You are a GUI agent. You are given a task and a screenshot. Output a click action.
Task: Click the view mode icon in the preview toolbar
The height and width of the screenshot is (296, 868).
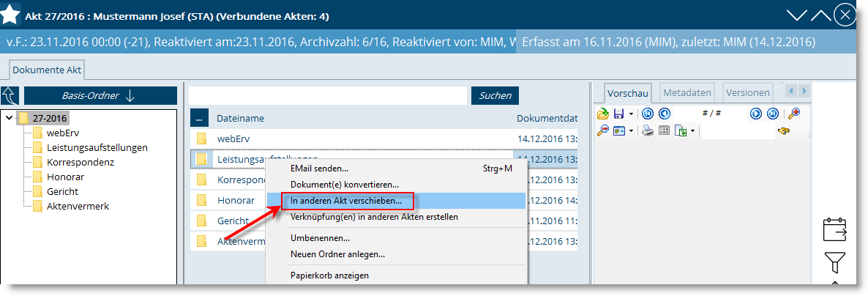coord(619,131)
